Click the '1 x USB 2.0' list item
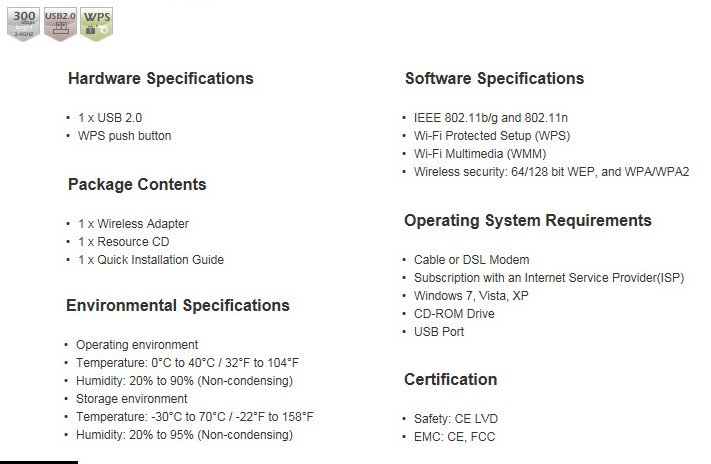 [110, 118]
